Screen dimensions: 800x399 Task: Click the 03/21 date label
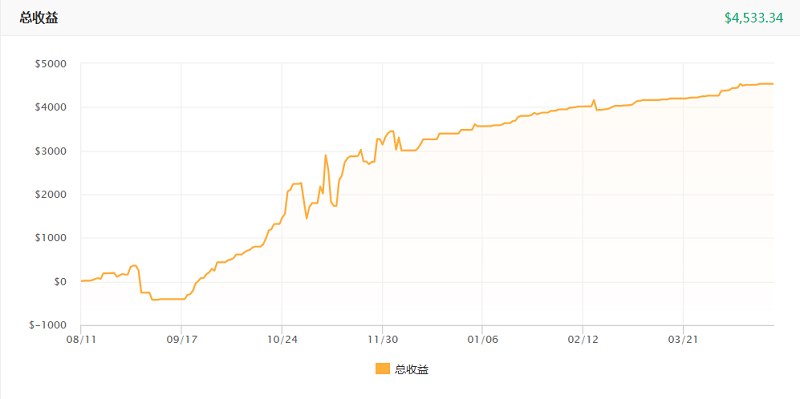(683, 339)
